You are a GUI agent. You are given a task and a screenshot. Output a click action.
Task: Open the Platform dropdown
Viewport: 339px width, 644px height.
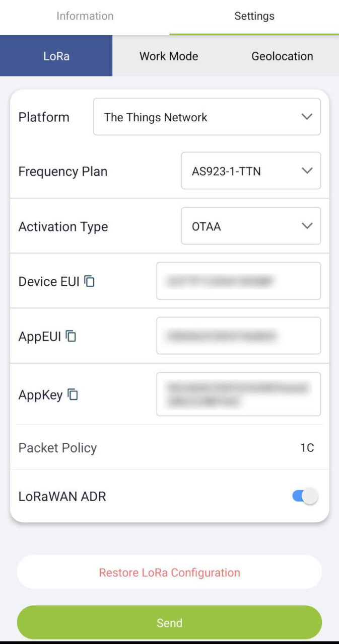pyautogui.click(x=207, y=117)
